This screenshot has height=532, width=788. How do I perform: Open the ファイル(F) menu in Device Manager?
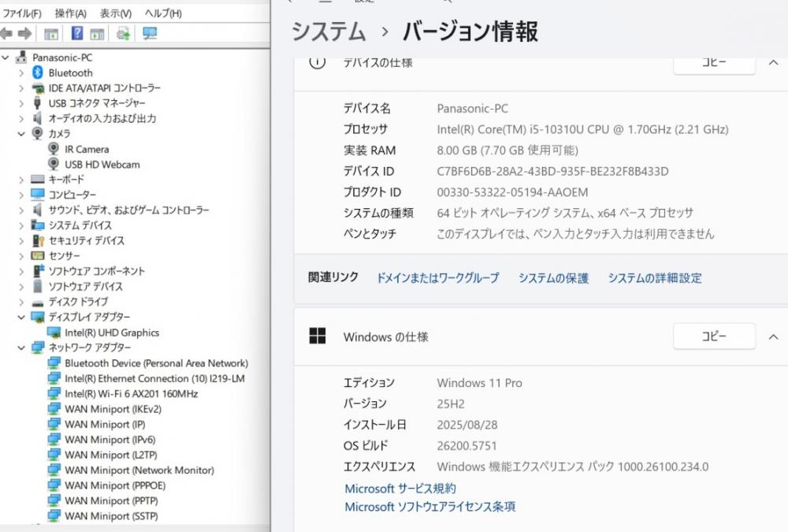tap(21, 13)
